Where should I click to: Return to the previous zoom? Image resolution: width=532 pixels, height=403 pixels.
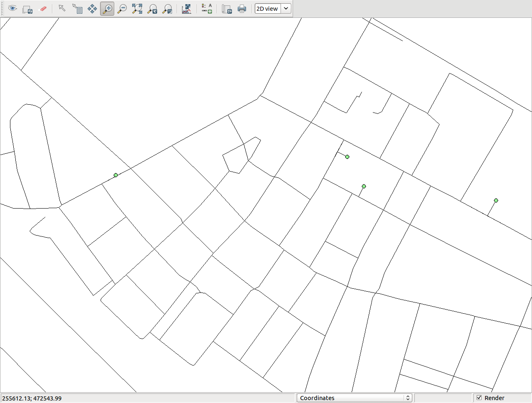[x=153, y=9]
